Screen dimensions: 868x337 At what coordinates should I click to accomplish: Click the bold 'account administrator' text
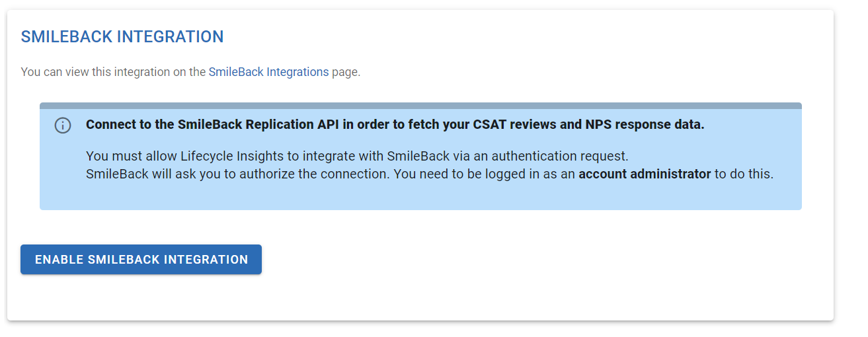(x=645, y=174)
